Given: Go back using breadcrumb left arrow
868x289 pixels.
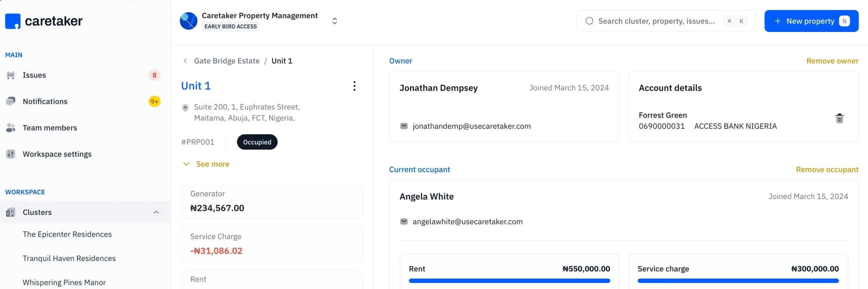Looking at the screenshot, I should 185,61.
